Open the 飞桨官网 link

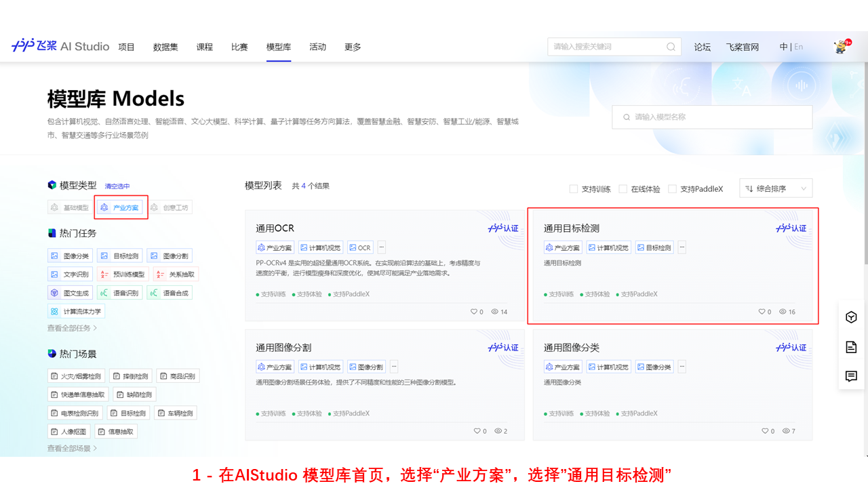tap(743, 47)
